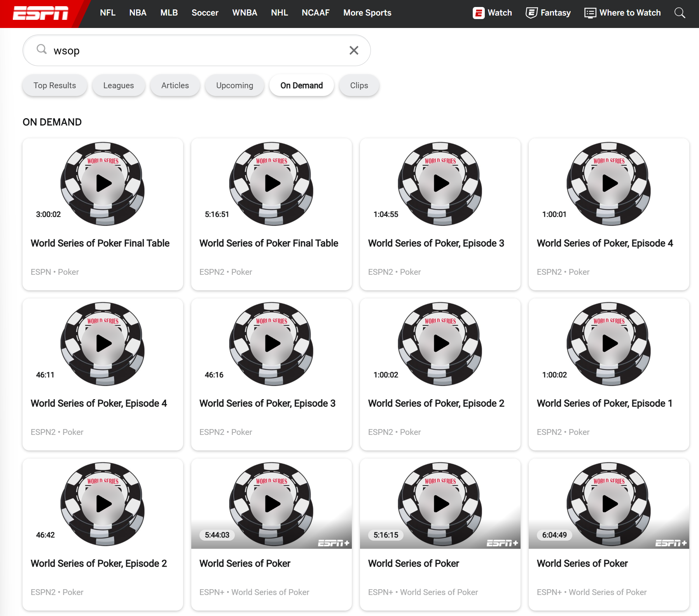
Task: Open the NCAAF menu
Action: (x=316, y=13)
